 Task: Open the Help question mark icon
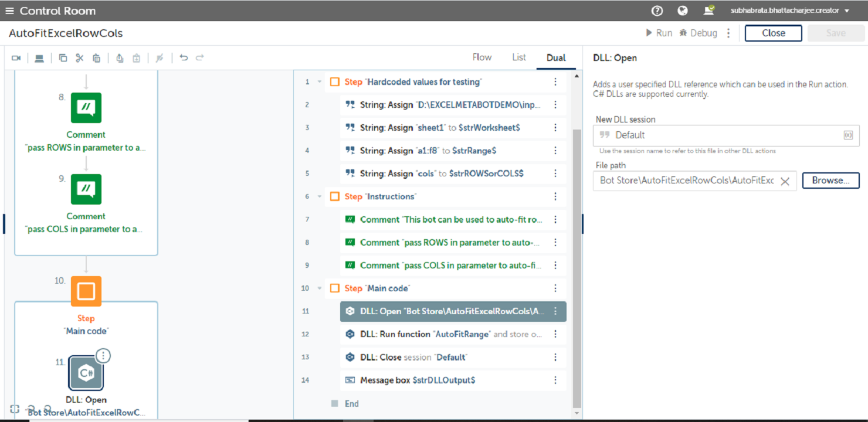657,11
